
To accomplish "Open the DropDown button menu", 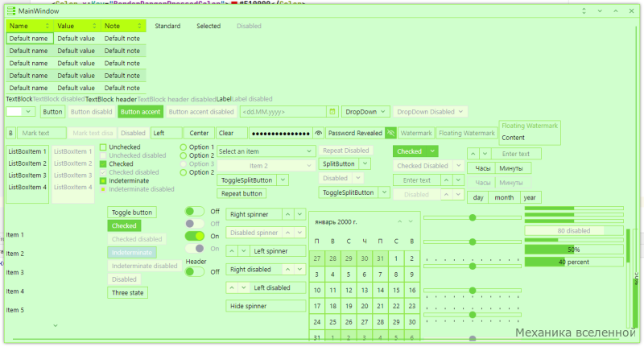I will tap(365, 112).
